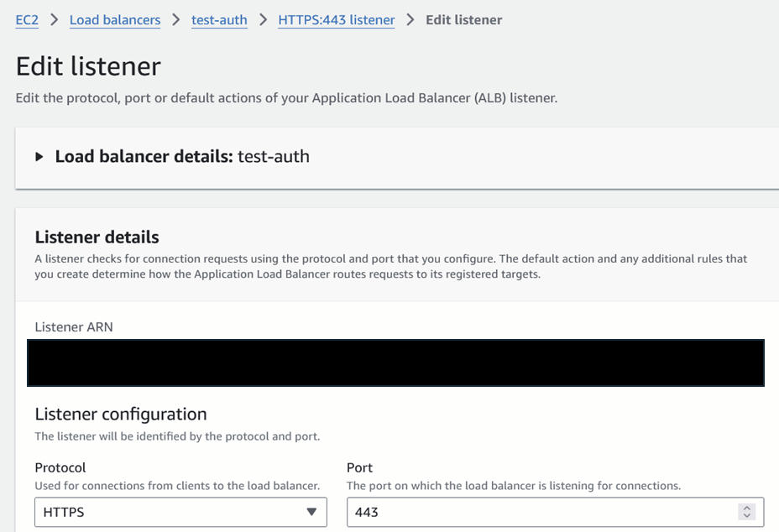Click the redacted Listener ARN field
The width and height of the screenshot is (779, 532).
coord(395,362)
